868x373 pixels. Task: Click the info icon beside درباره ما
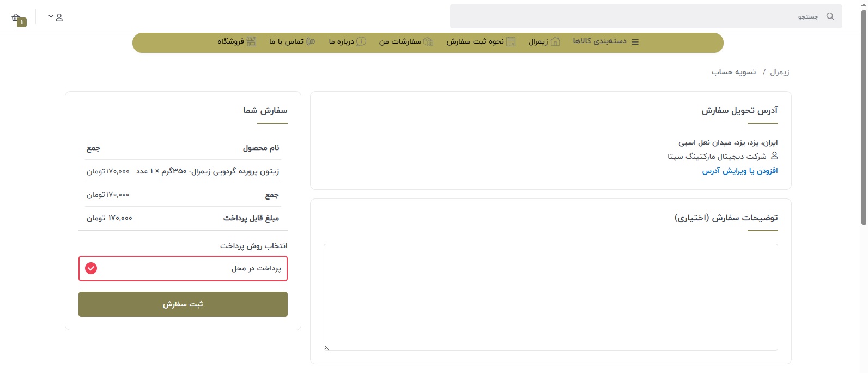pos(361,42)
